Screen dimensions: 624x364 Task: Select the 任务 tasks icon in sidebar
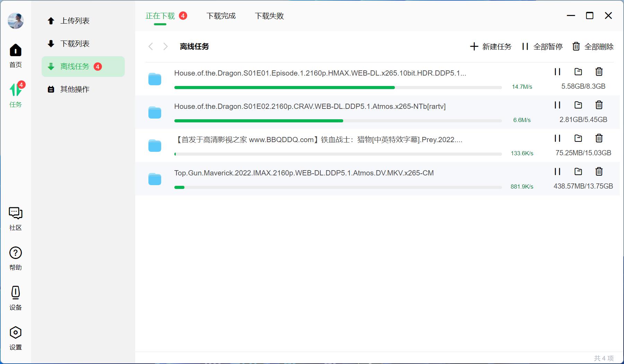pyautogui.click(x=15, y=94)
